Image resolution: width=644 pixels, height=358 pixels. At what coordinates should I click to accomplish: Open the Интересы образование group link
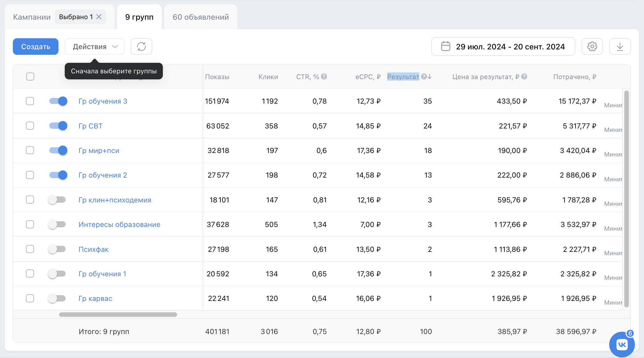[119, 225]
